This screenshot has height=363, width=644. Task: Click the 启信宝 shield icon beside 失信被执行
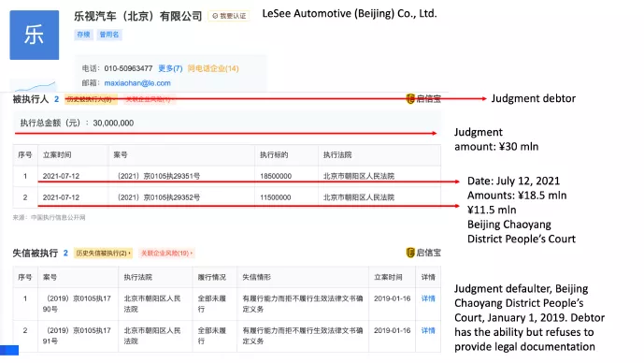click(x=410, y=253)
